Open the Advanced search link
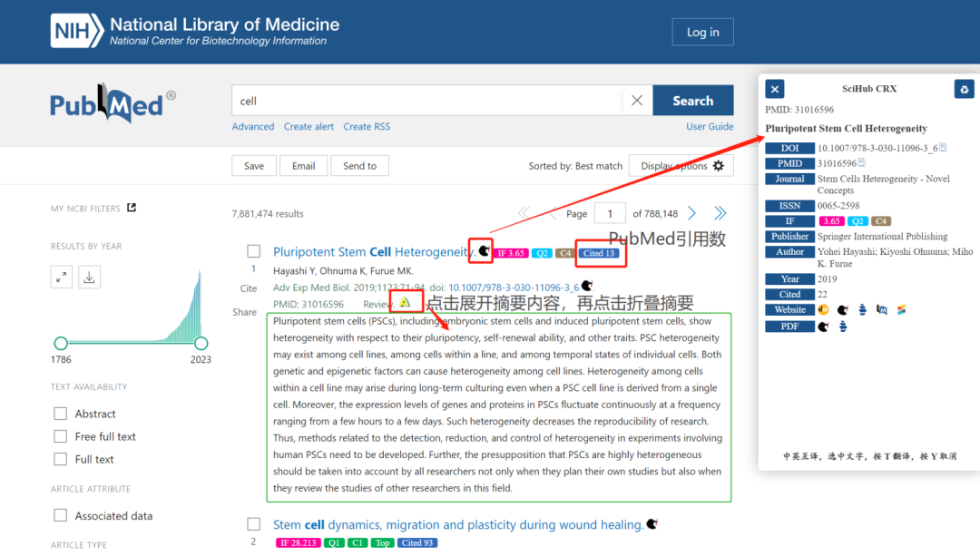Screen dimensions: 980x556 [253, 126]
